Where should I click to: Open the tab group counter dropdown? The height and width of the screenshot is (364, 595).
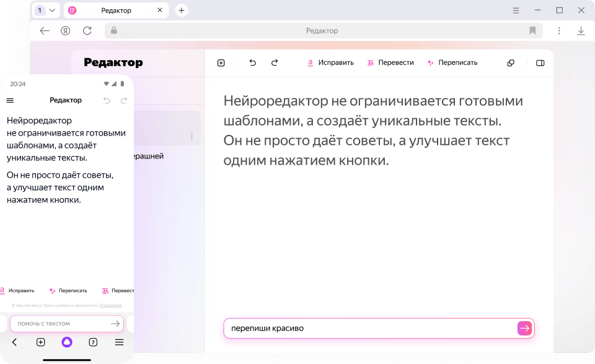pyautogui.click(x=46, y=11)
